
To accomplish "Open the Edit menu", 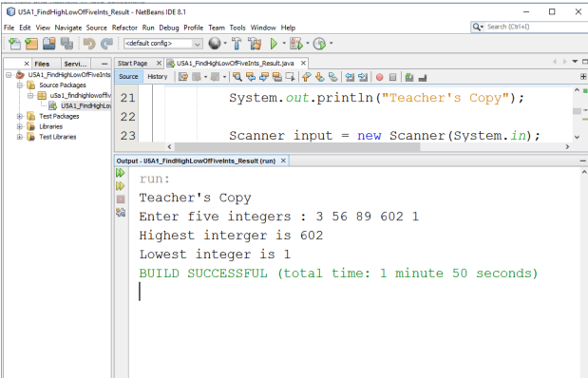I will click(25, 28).
